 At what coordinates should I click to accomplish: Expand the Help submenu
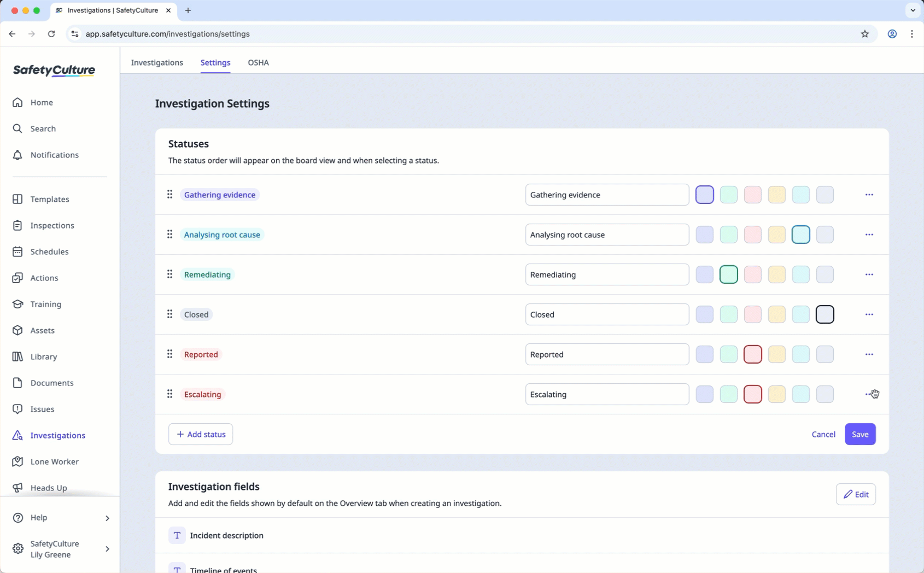107,518
